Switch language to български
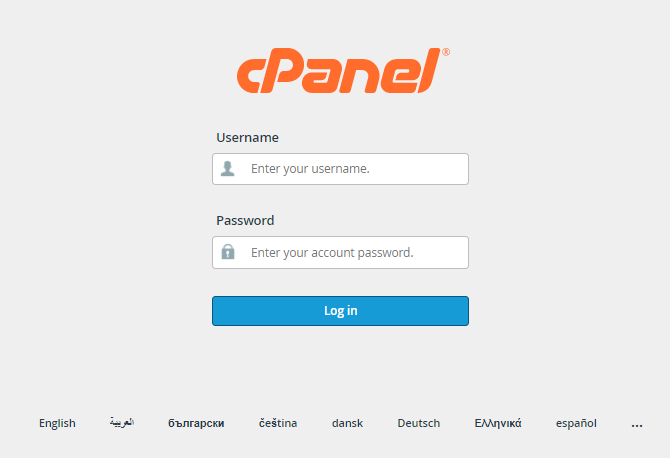 (196, 423)
